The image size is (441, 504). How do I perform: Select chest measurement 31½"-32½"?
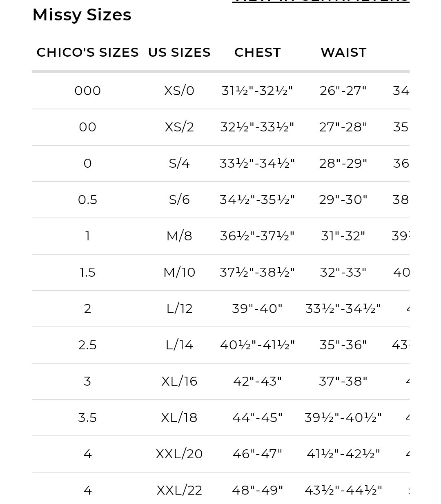(x=257, y=91)
